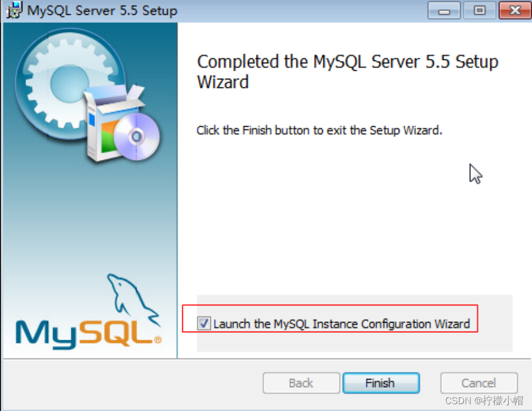
Task: Click the Finish button instruction sentence
Action: pos(319,130)
